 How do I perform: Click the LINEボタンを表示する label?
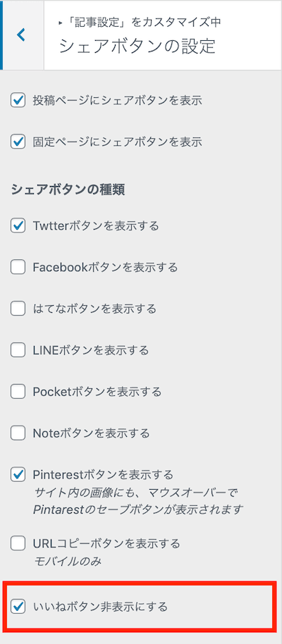[x=91, y=351]
